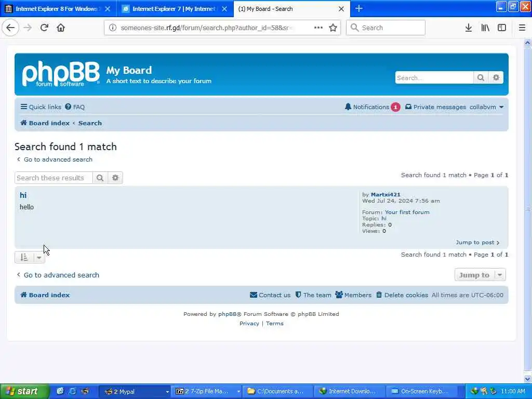Click the page vertical scrollbar
532x399 pixels.
coord(528,210)
